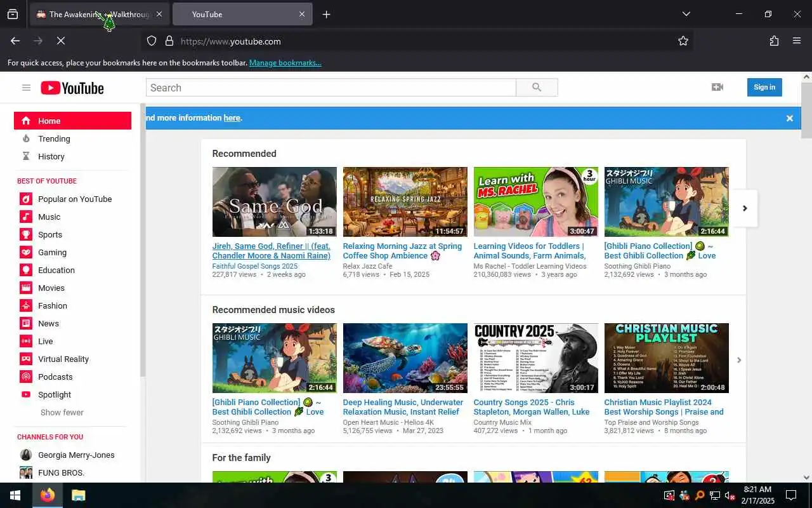
Task: Go back to previous page
Action: (x=15, y=41)
